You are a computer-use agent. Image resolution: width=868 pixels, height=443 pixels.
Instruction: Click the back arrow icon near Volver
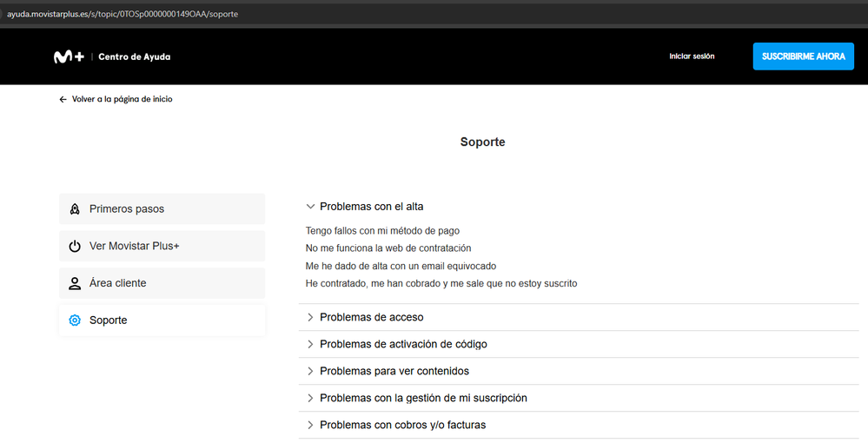tap(63, 100)
